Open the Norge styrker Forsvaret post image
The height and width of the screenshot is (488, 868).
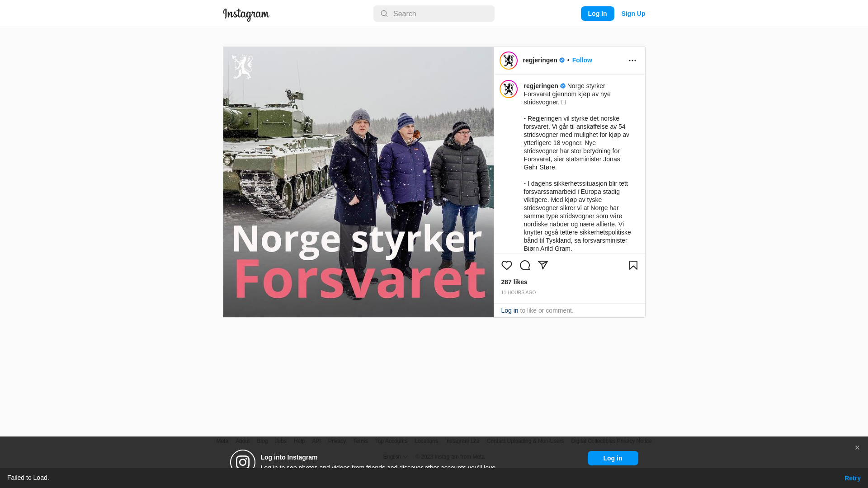tap(358, 182)
